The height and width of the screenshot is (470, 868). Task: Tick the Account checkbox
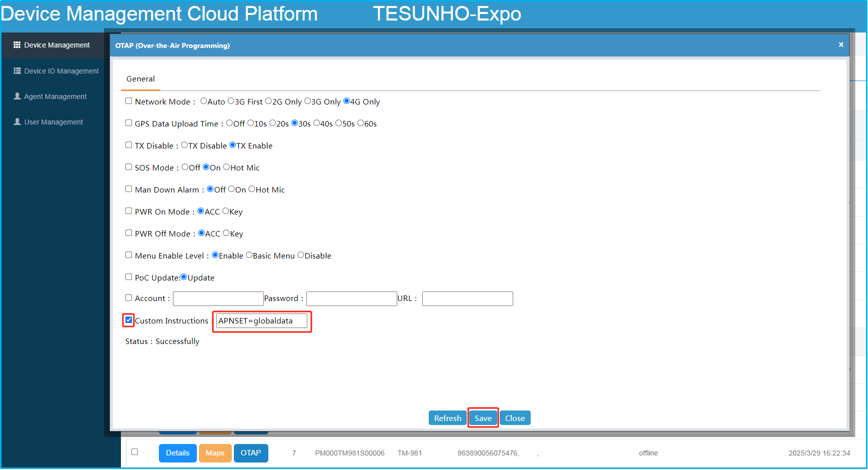point(128,297)
